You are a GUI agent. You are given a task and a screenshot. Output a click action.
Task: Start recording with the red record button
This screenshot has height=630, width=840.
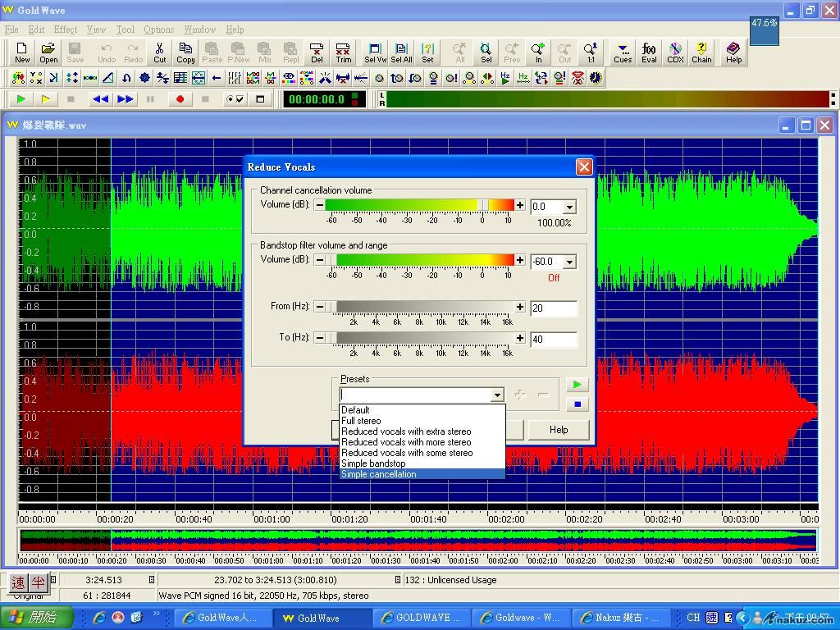[x=180, y=99]
